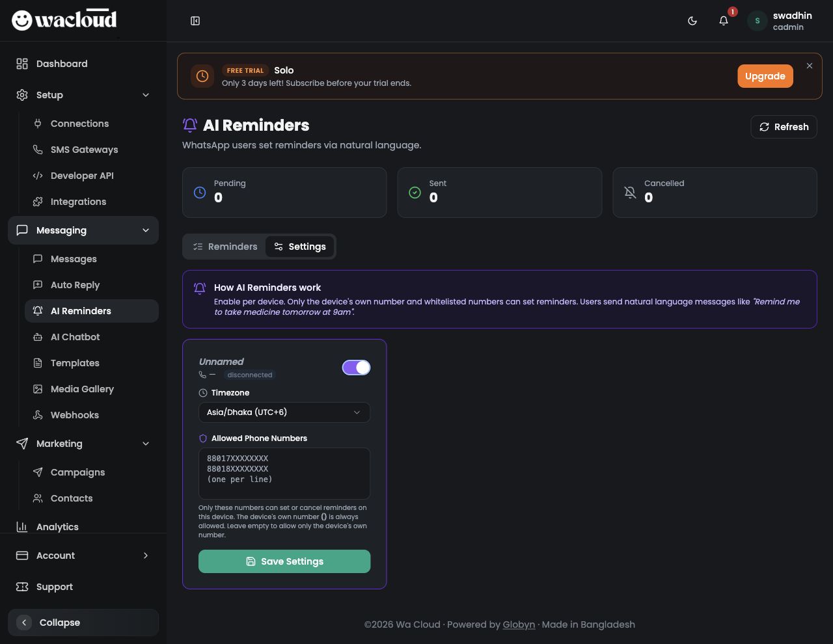Open AI Reminders menu item
Image resolution: width=833 pixels, height=644 pixels.
92,311
